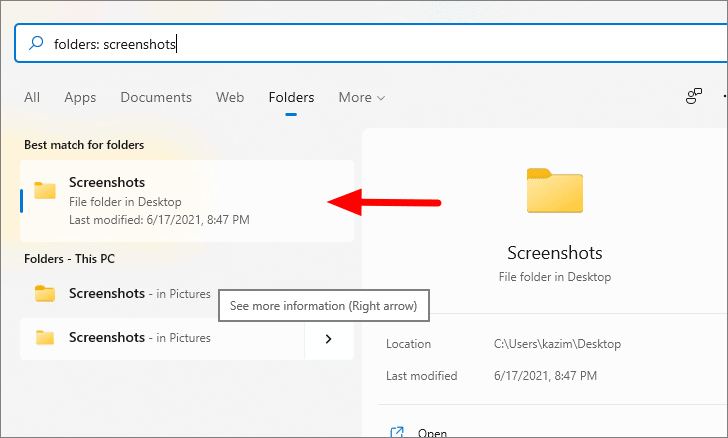Viewport: 728px width, 438px height.
Task: Open the search feedback people icon
Action: (x=694, y=96)
